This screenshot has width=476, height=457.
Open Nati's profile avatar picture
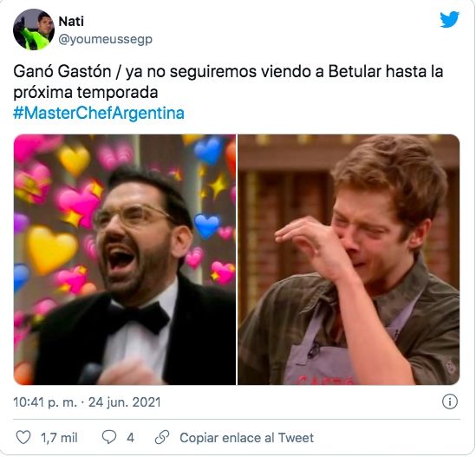pyautogui.click(x=34, y=29)
